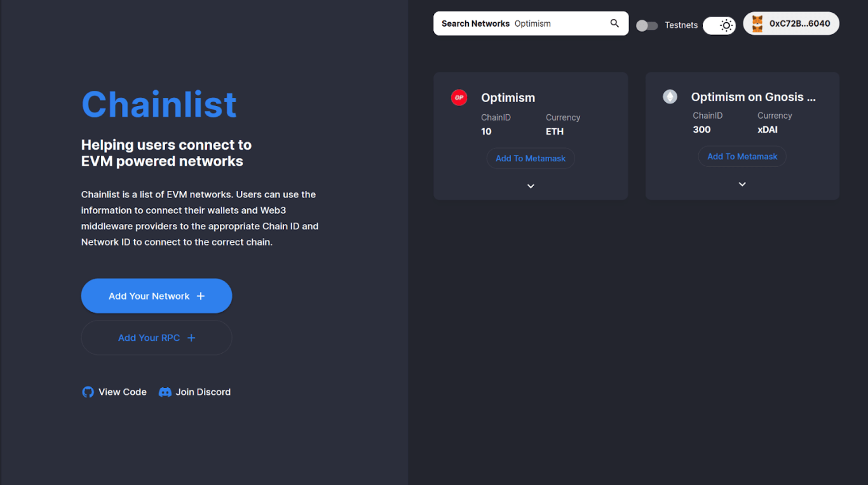
Task: Open the connected wallet 0xC72B...6040 button
Action: [791, 23]
